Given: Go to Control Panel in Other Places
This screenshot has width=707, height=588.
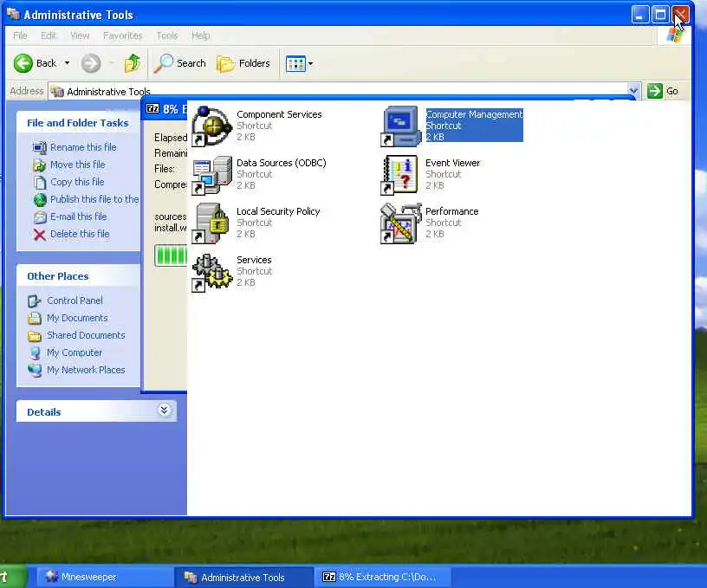Looking at the screenshot, I should coord(75,300).
